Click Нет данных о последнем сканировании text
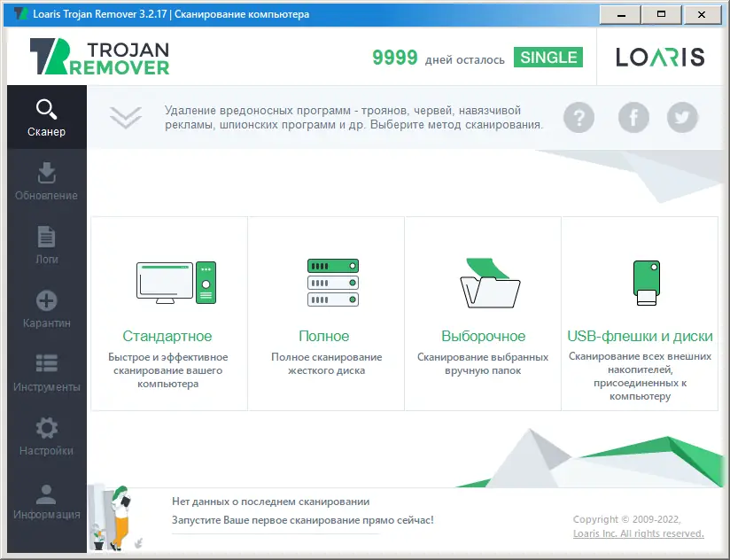 click(270, 502)
